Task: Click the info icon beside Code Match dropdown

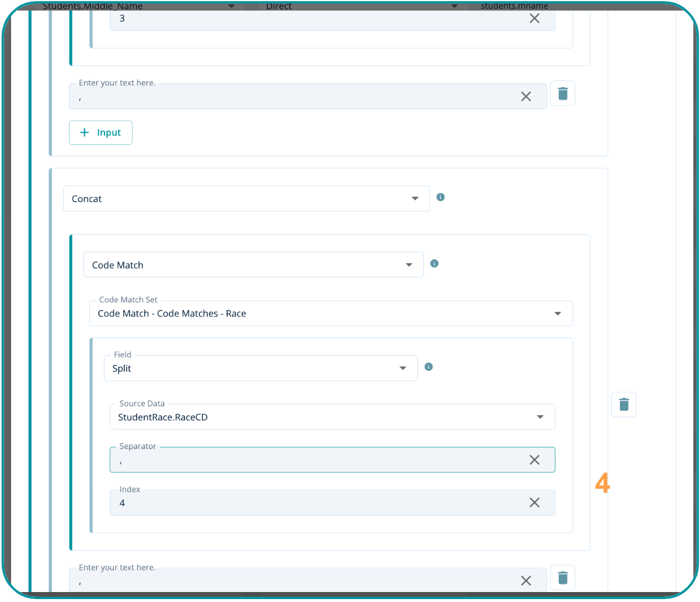Action: point(434,264)
